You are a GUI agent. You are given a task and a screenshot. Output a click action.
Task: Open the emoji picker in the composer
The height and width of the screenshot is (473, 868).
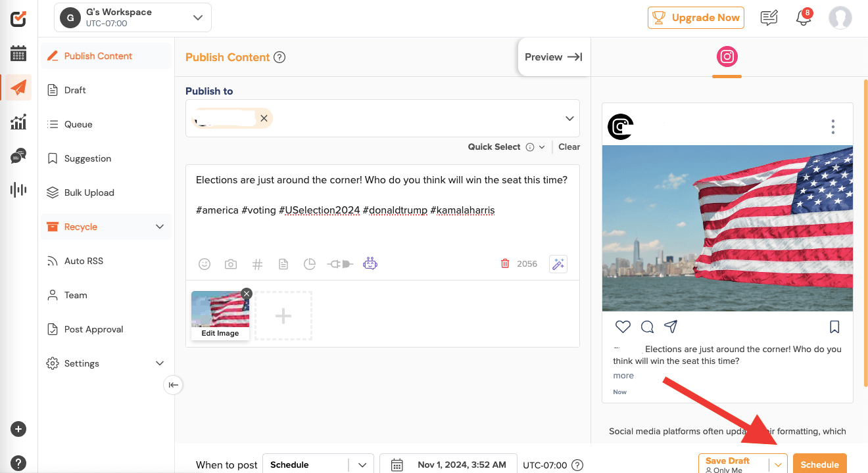pos(205,263)
